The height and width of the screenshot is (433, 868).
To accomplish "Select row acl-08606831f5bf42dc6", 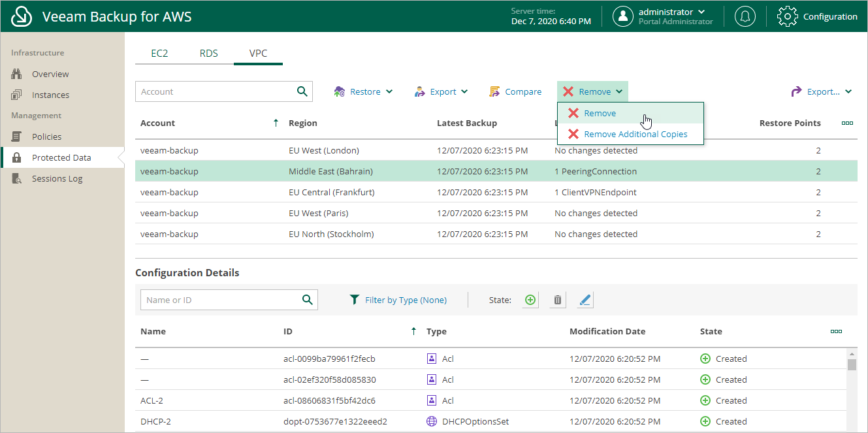I will pyautogui.click(x=491, y=400).
